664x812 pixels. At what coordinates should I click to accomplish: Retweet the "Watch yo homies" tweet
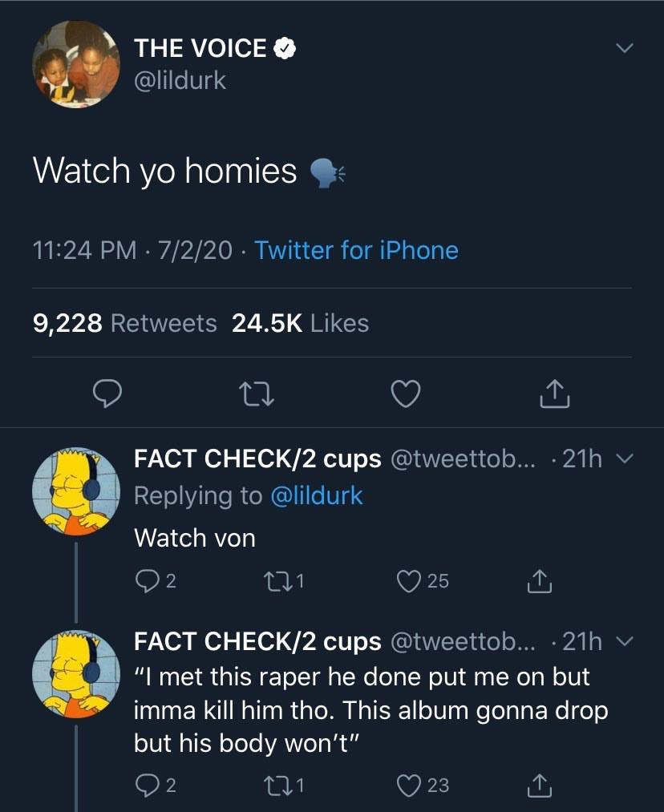pos(254,393)
